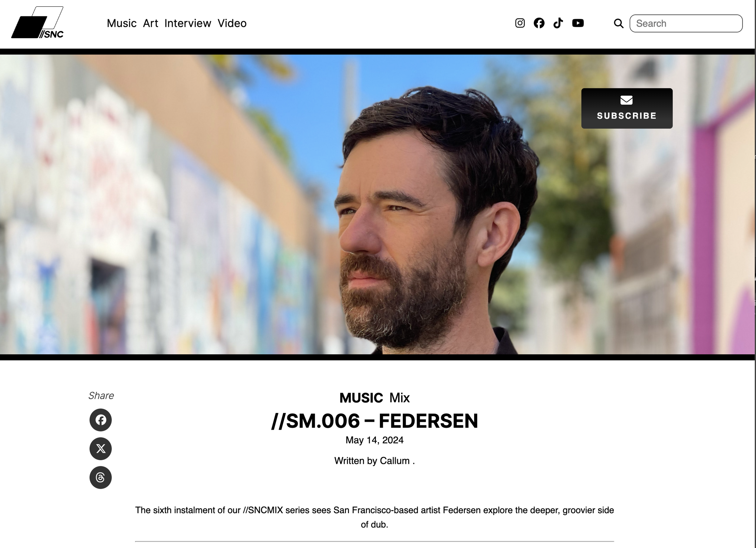The height and width of the screenshot is (548, 756).
Task: Open the YouTube channel icon
Action: tap(578, 23)
